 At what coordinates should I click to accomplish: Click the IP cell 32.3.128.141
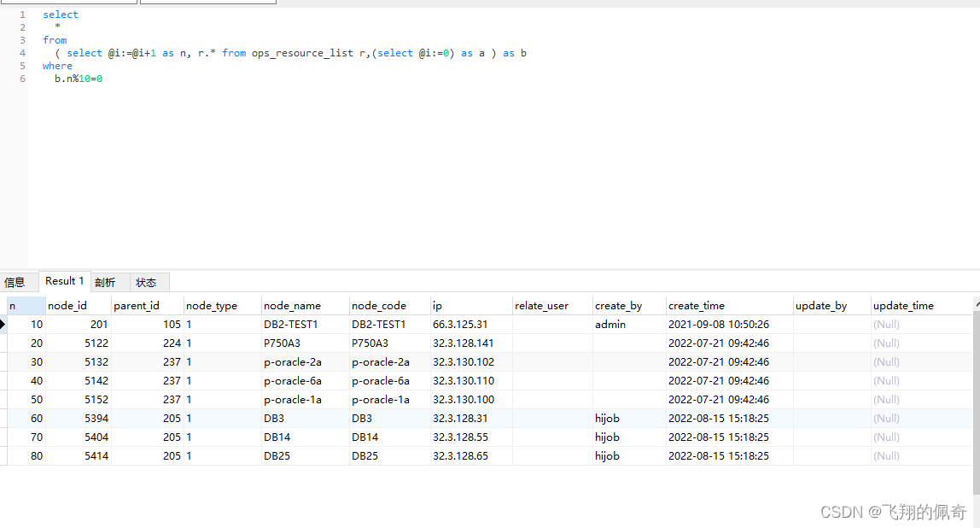(464, 343)
